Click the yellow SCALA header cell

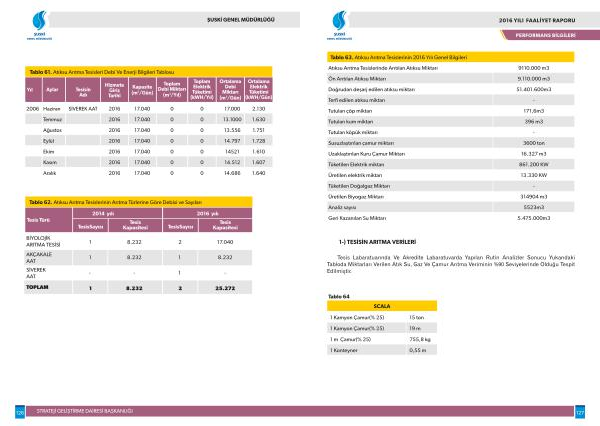(380, 306)
